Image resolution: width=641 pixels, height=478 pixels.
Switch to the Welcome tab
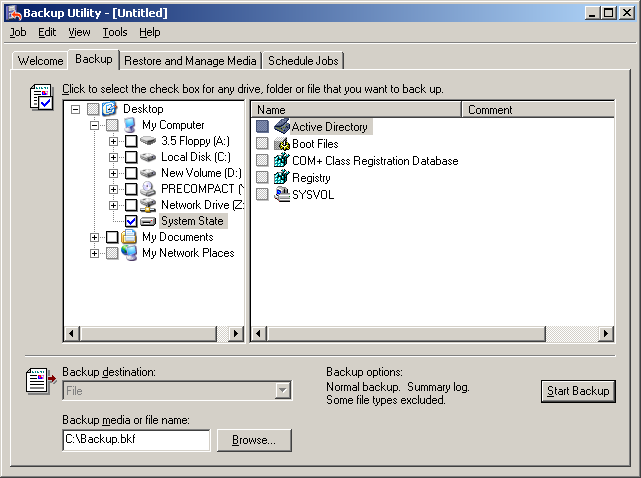[x=40, y=61]
